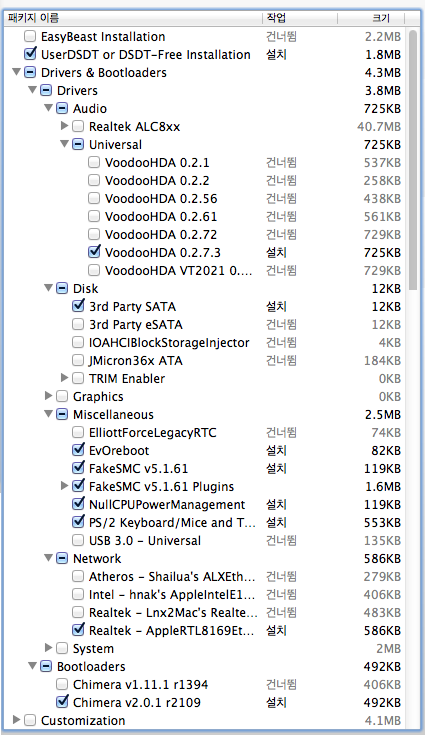Expand FakeSMC v5.1.61 Plugins
The image size is (425, 735).
point(65,485)
